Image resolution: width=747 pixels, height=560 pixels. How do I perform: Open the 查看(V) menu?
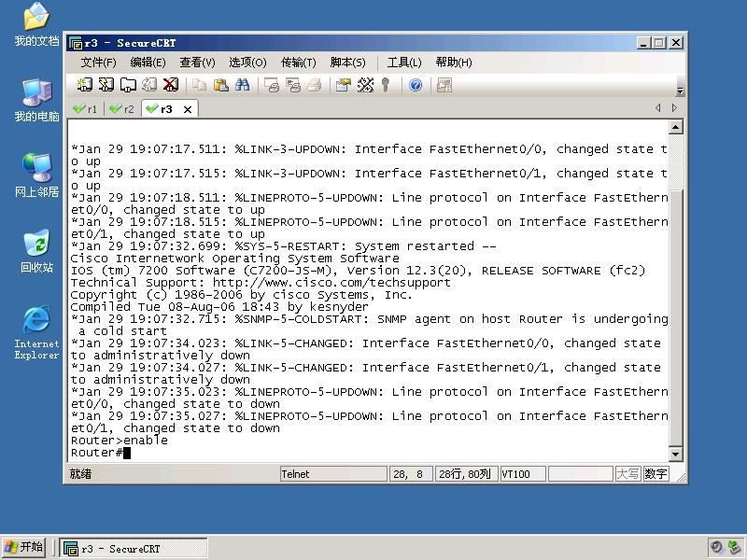[197, 63]
